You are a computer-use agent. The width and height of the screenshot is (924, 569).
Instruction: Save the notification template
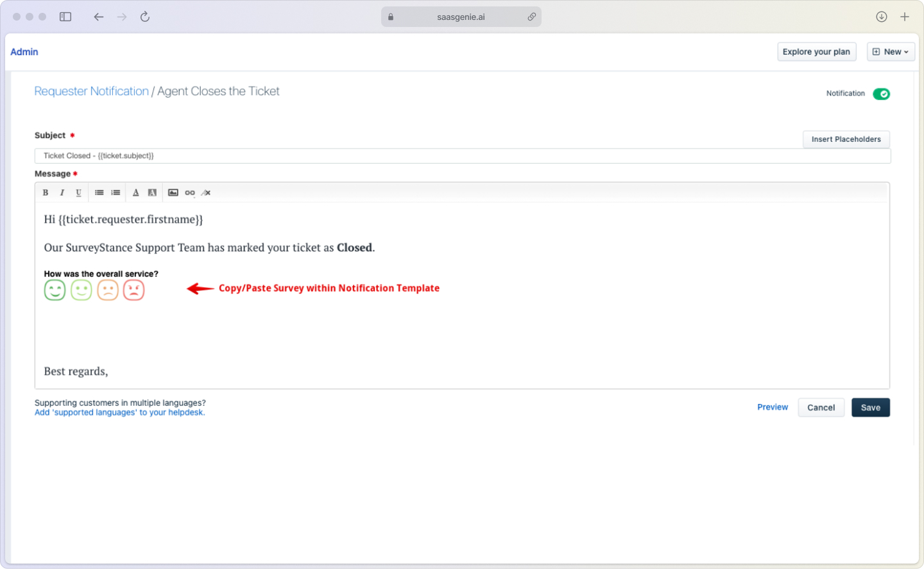coord(871,407)
